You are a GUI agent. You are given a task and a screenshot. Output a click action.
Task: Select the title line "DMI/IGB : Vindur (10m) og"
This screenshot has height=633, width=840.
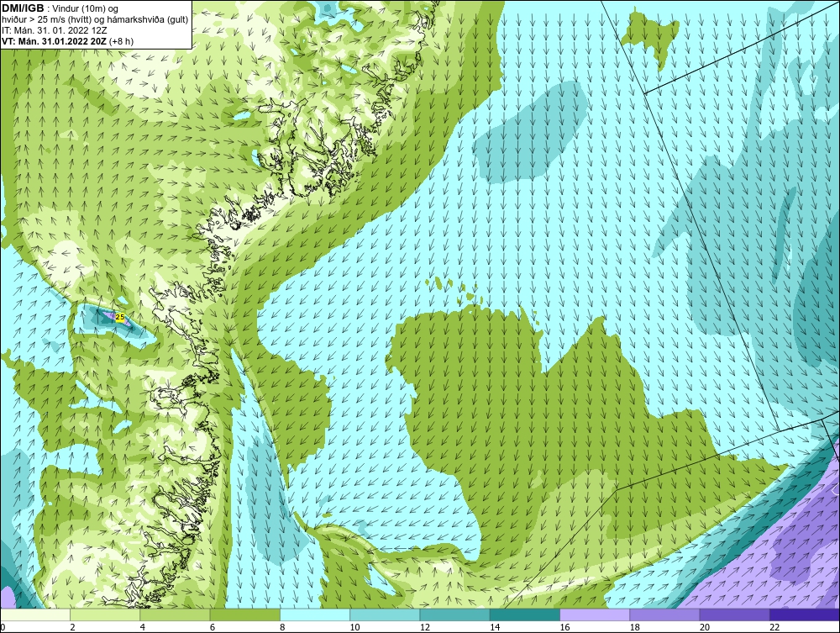[60, 8]
